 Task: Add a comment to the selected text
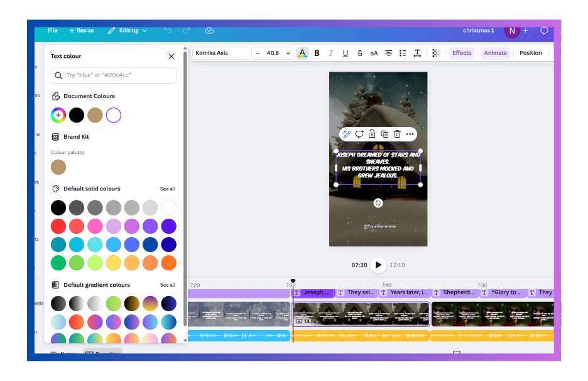pos(359,134)
